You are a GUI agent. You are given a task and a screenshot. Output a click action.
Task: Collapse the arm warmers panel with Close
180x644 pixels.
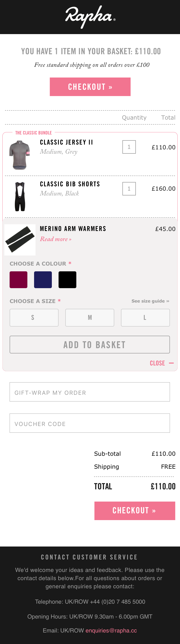click(162, 363)
